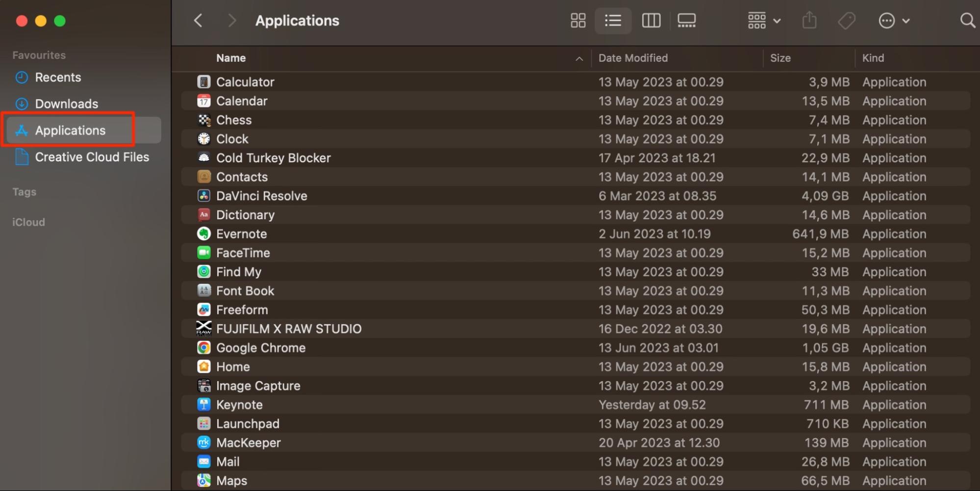This screenshot has height=491, width=980.
Task: Sort by Name column header
Action: [x=231, y=58]
